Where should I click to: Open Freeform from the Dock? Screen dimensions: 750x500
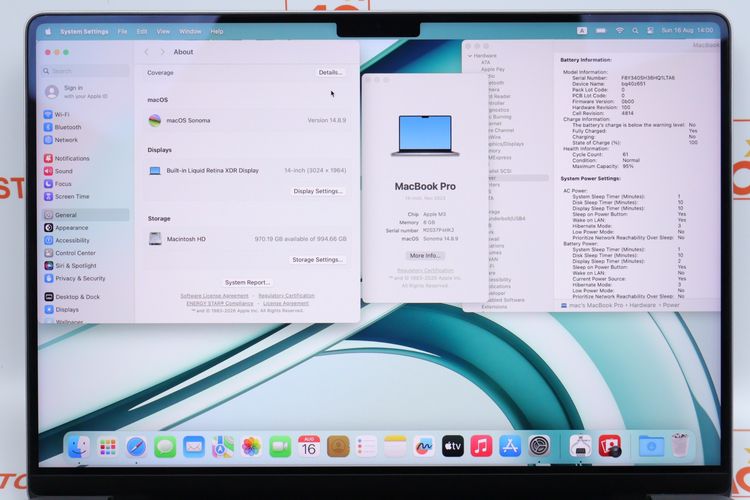(424, 446)
